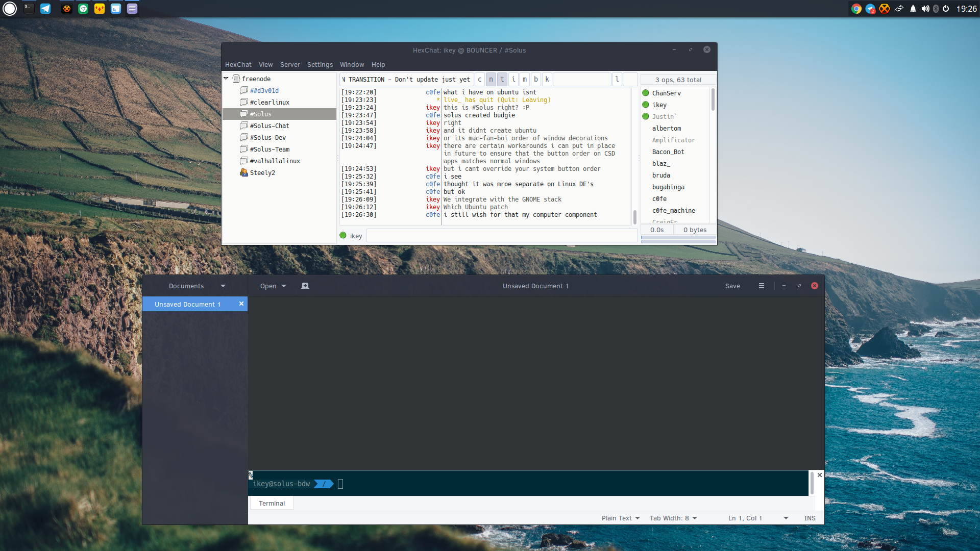Toggle channel mode k button
The width and height of the screenshot is (980, 551).
(x=547, y=79)
